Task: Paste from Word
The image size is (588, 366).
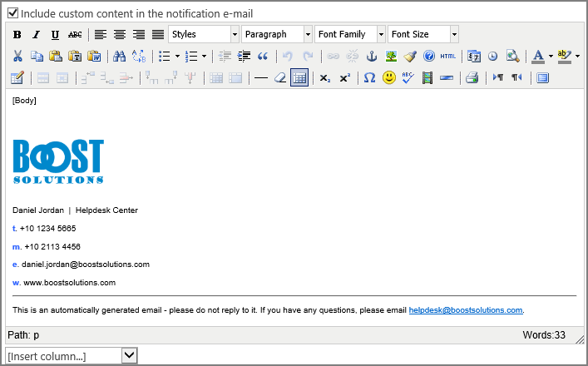Action: pyautogui.click(x=94, y=57)
